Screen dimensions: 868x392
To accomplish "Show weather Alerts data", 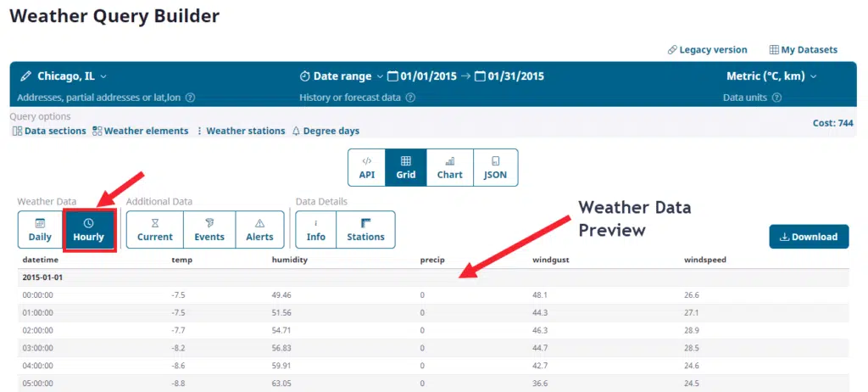I will (259, 230).
